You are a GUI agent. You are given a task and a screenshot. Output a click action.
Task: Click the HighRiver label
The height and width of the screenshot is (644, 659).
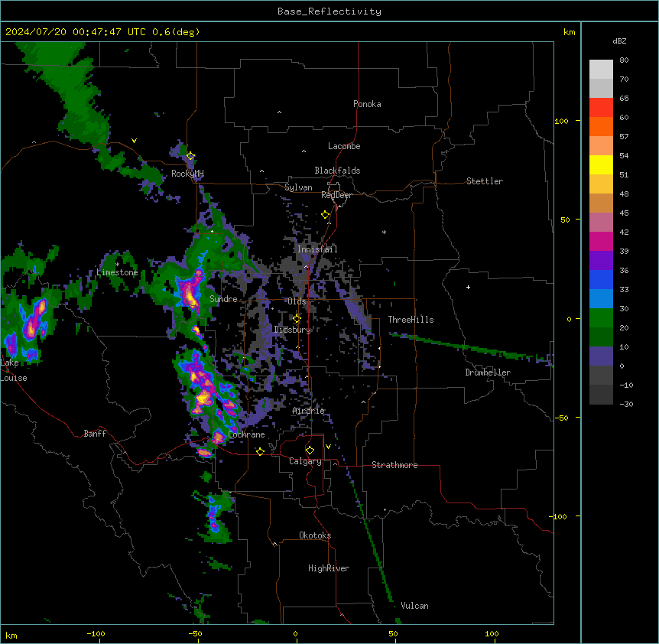[x=329, y=568]
